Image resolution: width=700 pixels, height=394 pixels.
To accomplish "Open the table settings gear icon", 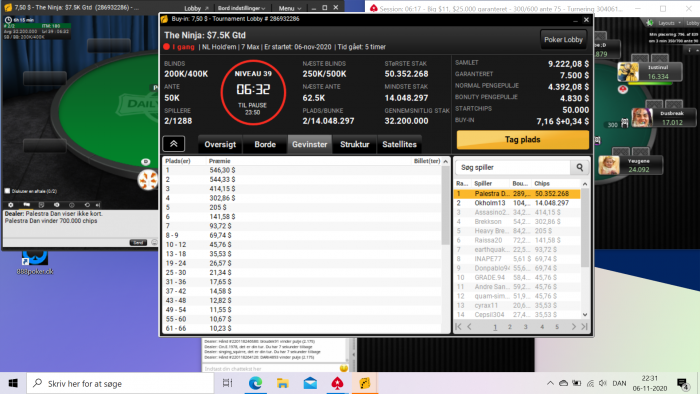I will tap(11, 205).
